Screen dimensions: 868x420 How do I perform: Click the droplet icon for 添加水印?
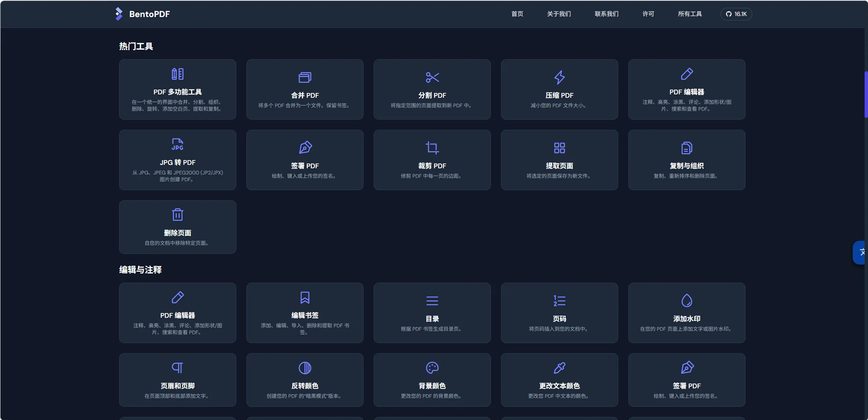tap(687, 300)
